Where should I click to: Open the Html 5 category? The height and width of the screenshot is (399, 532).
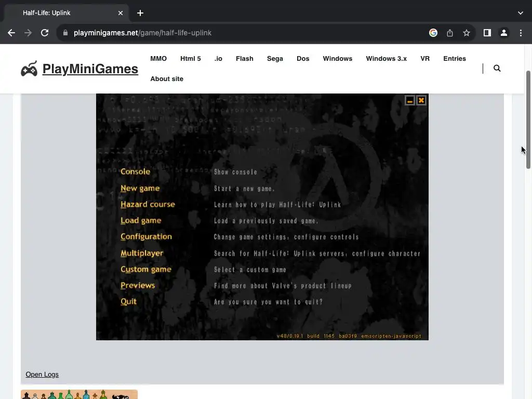click(x=191, y=59)
